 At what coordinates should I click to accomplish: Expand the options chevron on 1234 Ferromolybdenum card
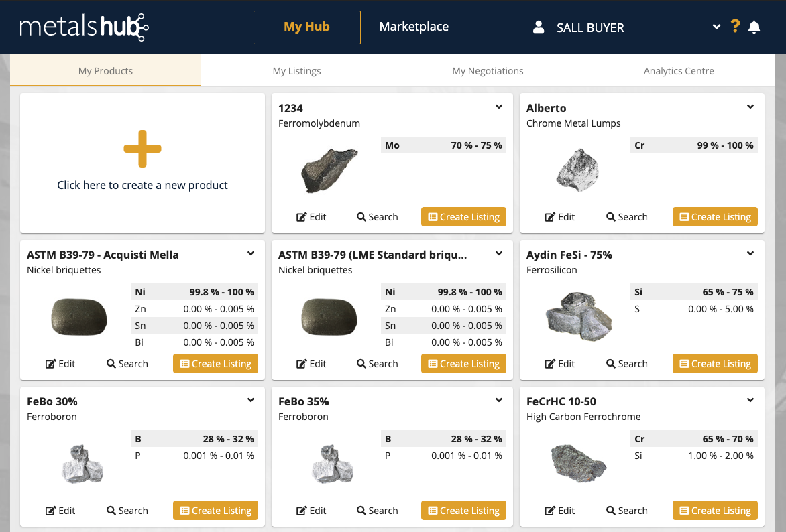pyautogui.click(x=498, y=106)
